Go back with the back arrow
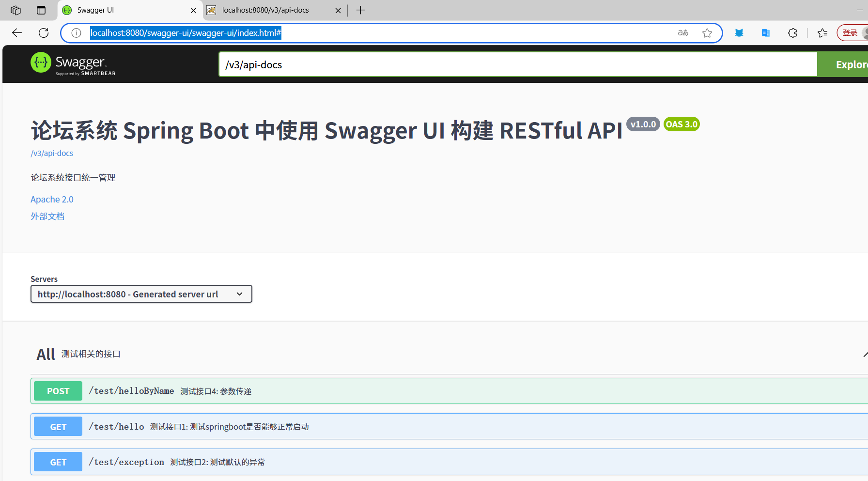Screen dimensions: 868x481 pos(17,33)
